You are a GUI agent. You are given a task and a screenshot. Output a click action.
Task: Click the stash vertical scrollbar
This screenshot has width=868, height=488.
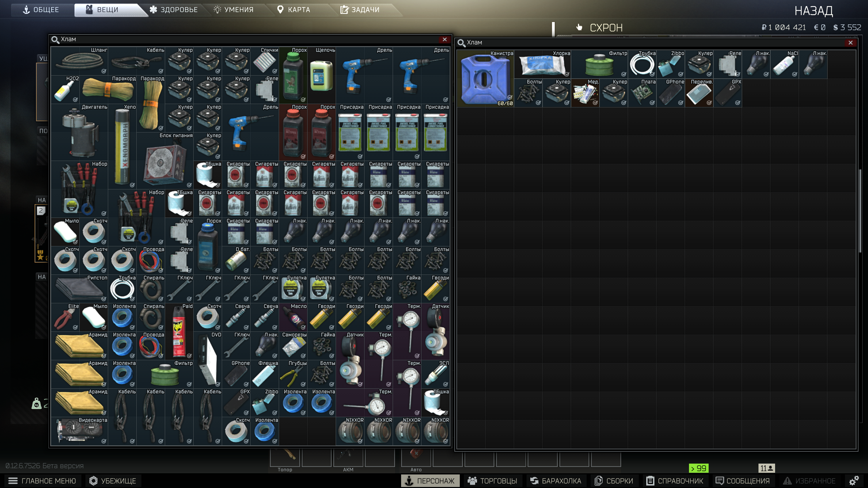coord(860,210)
